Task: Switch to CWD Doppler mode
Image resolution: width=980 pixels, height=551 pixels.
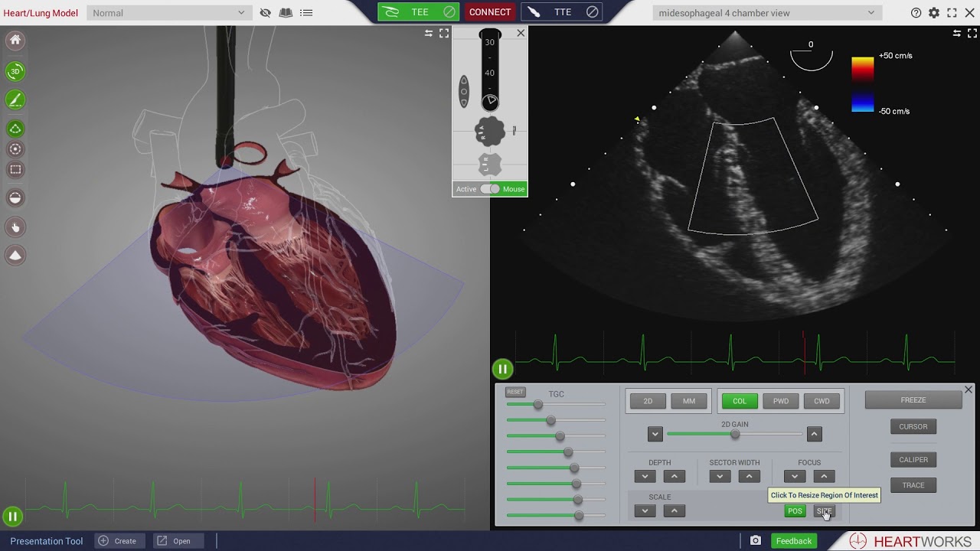Action: click(x=822, y=401)
